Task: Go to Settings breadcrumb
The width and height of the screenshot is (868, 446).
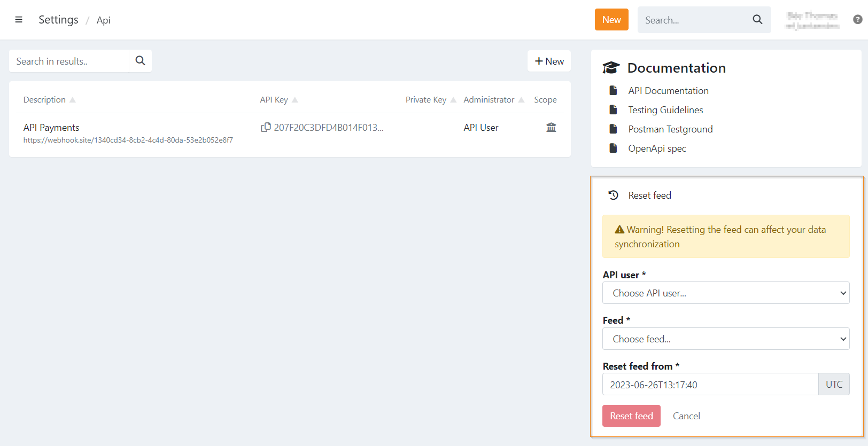Action: point(58,20)
